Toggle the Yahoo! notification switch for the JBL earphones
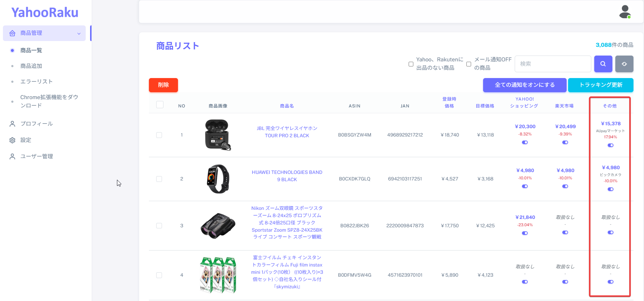This screenshot has width=644, height=301. (x=525, y=142)
